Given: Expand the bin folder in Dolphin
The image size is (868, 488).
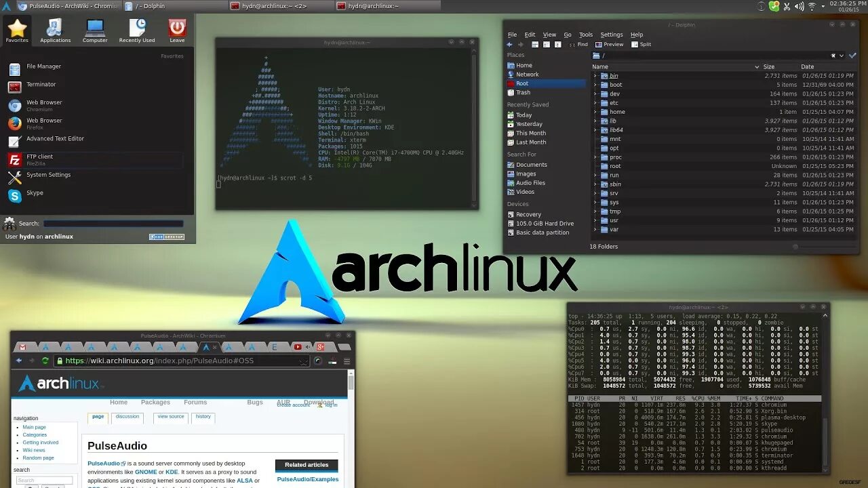Looking at the screenshot, I should click(595, 76).
